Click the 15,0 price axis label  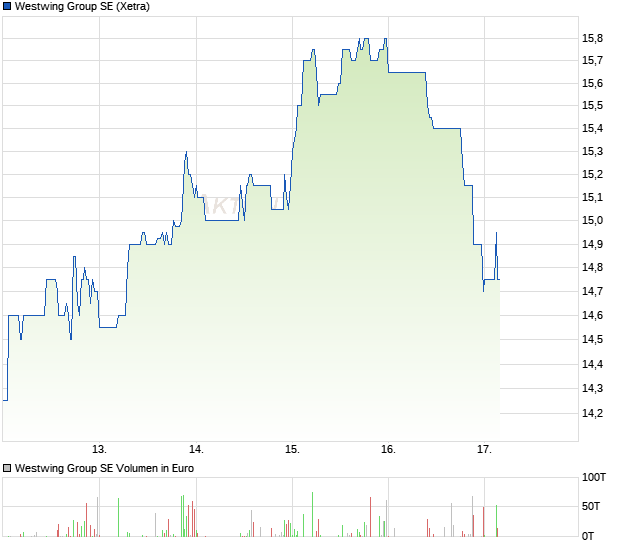[x=592, y=220]
